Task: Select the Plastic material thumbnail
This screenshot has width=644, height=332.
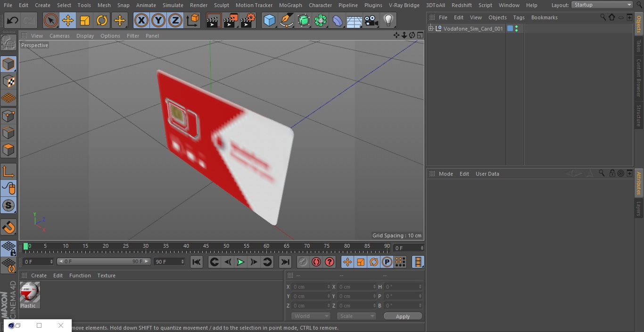Action: click(x=30, y=292)
